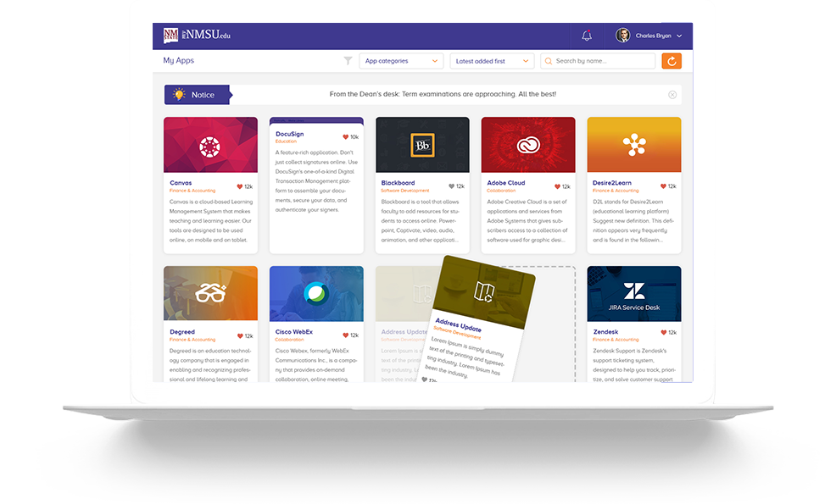836x504 pixels.
Task: Toggle the Blackboard grey heart
Action: point(452,186)
